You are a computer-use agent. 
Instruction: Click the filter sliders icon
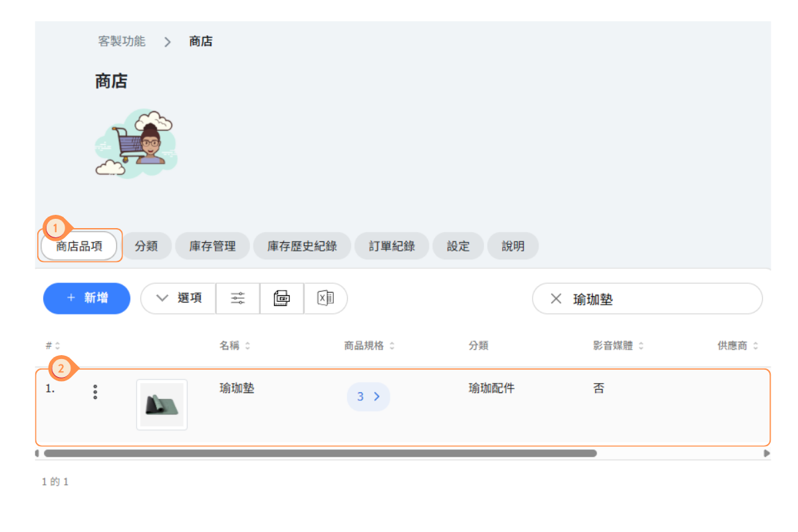point(238,299)
